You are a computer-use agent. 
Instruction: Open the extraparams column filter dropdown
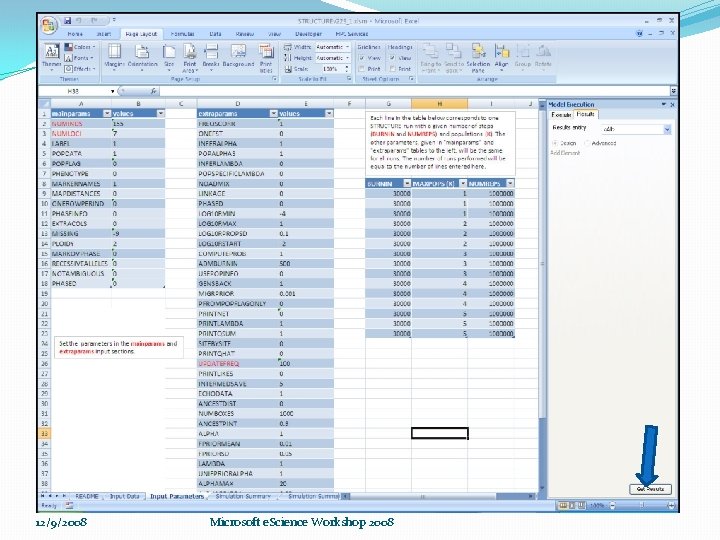[274, 113]
